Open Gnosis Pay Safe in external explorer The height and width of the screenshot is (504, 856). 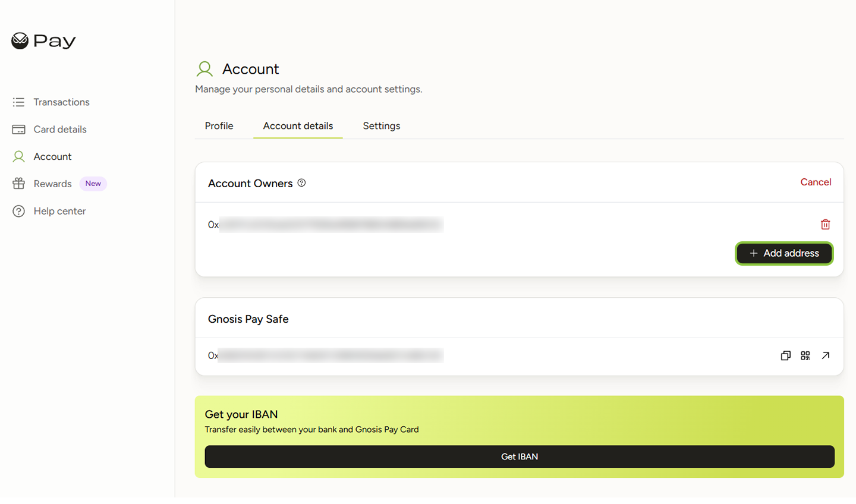pyautogui.click(x=826, y=355)
